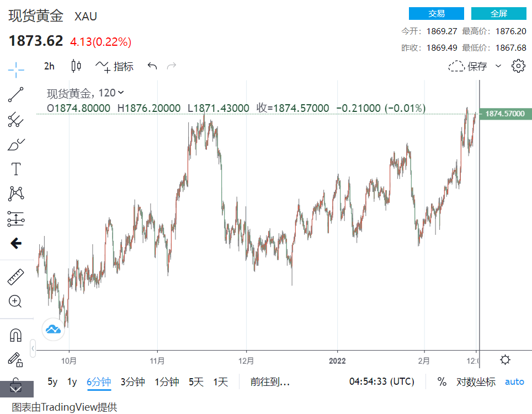Expand the 保存 save options chevron
The image size is (532, 414).
[498, 66]
